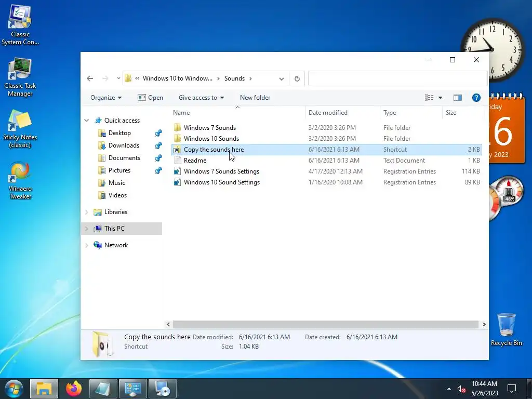Open Explorer help question mark
Viewport: 532px width, 399px height.
(476, 98)
